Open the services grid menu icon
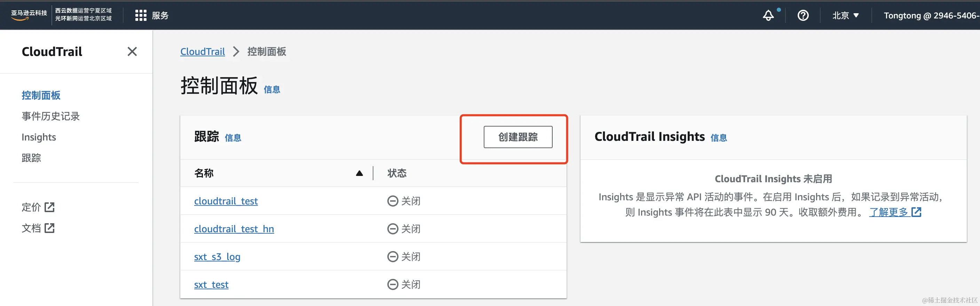980x306 pixels. click(140, 16)
